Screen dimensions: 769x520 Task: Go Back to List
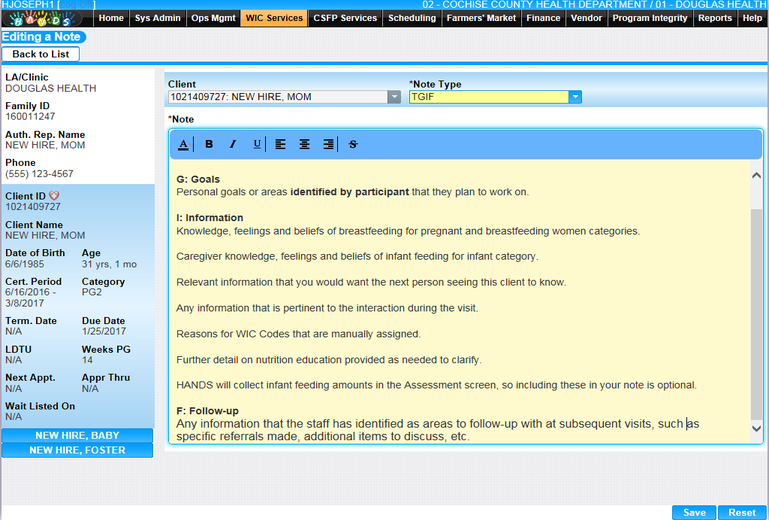[41, 54]
